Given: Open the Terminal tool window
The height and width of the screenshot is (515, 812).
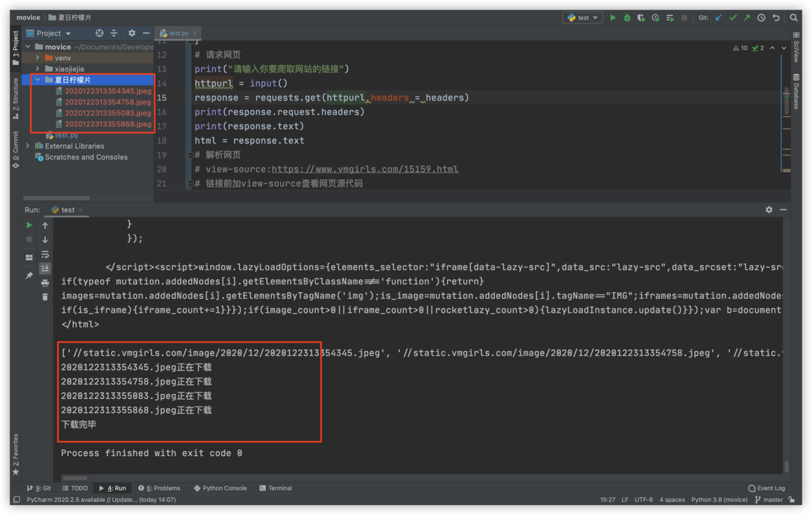Looking at the screenshot, I should [275, 487].
